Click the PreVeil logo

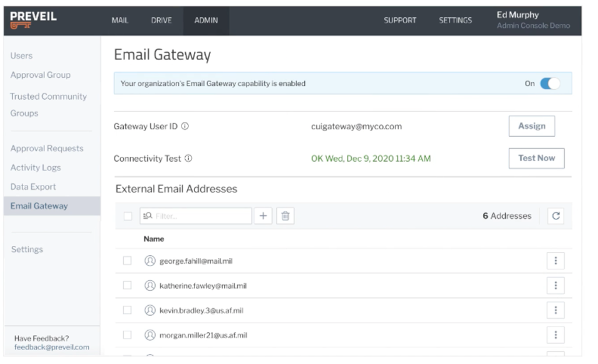click(x=32, y=19)
